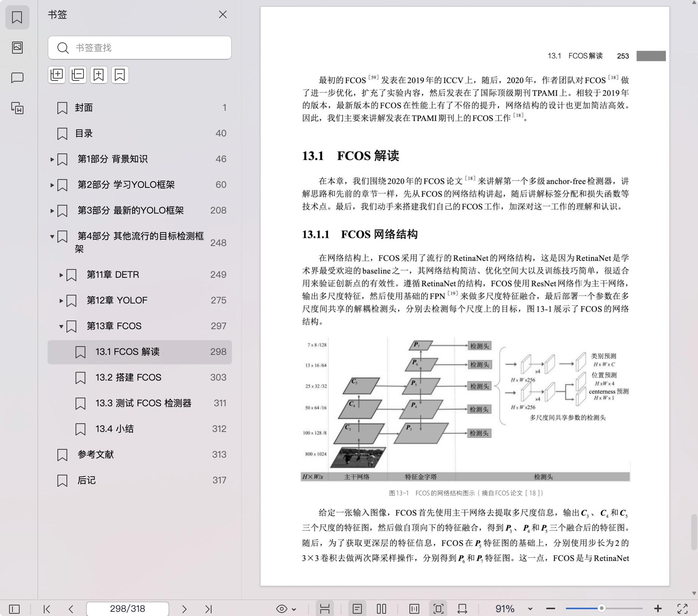698x616 pixels.
Task: Expand the 第11章 DETR bookmark
Action: point(61,275)
